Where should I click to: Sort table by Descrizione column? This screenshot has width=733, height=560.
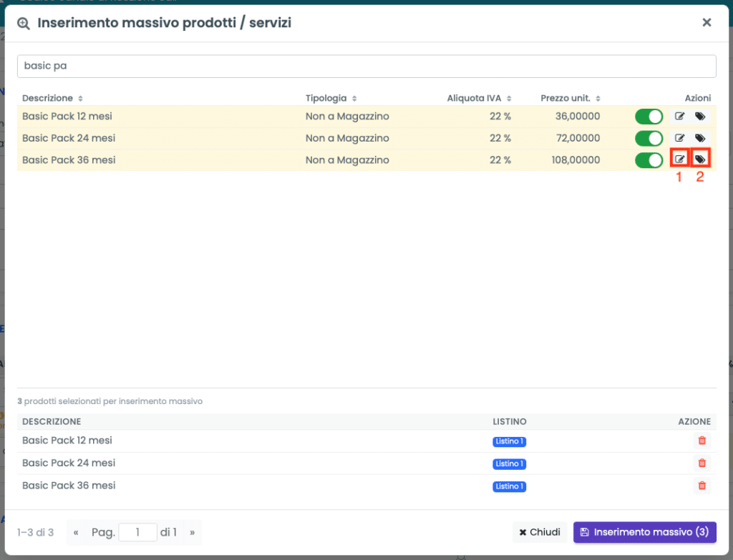tap(52, 98)
